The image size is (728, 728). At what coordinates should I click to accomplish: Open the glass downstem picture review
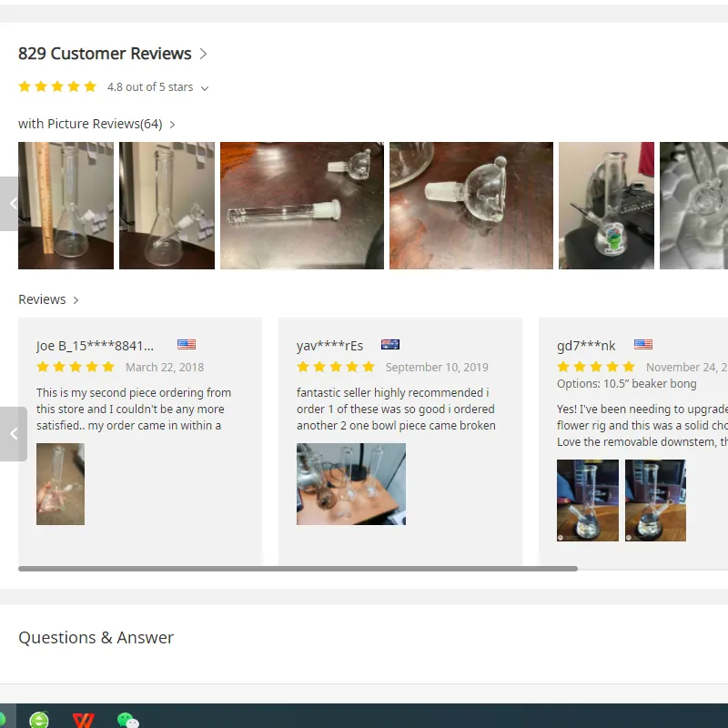click(302, 206)
